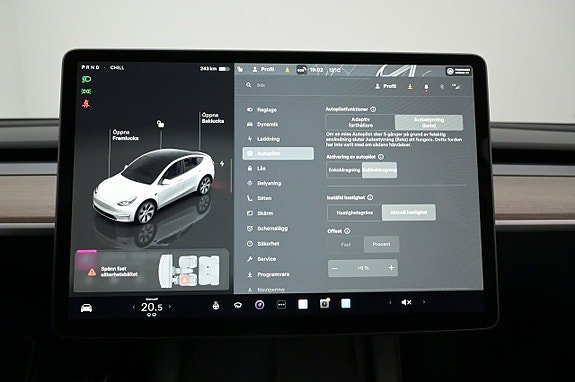Select Fast offset mode
Viewport: 575px width, 382px height.
pos(346,245)
